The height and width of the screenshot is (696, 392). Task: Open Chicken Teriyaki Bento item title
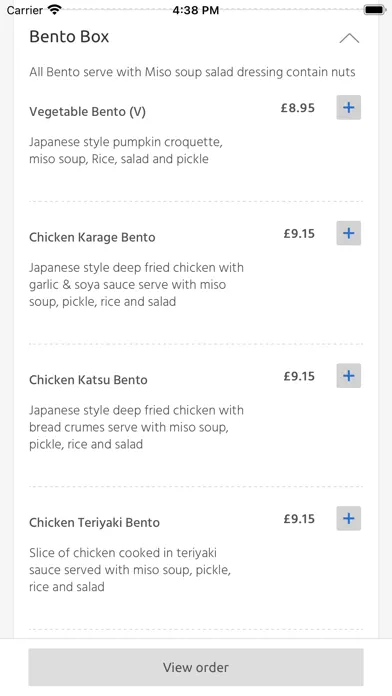(x=95, y=522)
